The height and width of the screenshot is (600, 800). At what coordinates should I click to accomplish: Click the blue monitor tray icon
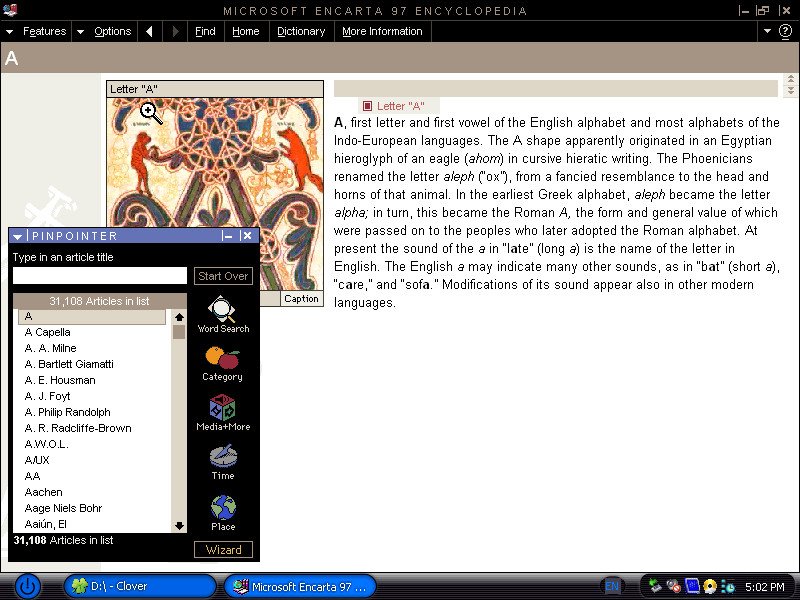tap(692, 586)
